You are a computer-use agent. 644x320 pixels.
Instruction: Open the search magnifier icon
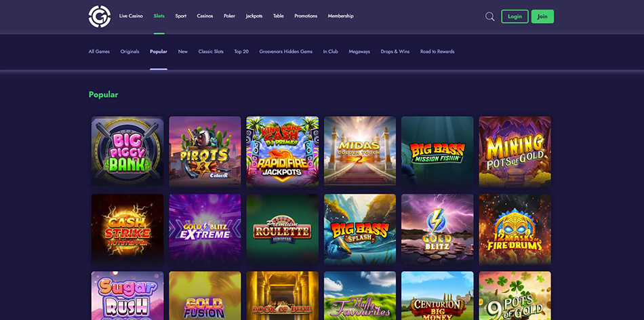pos(489,16)
